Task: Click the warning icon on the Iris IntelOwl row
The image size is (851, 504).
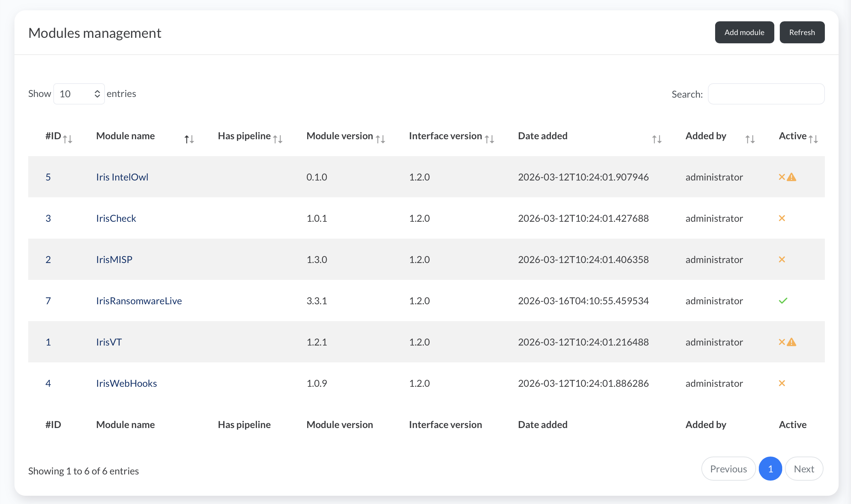Action: tap(791, 177)
